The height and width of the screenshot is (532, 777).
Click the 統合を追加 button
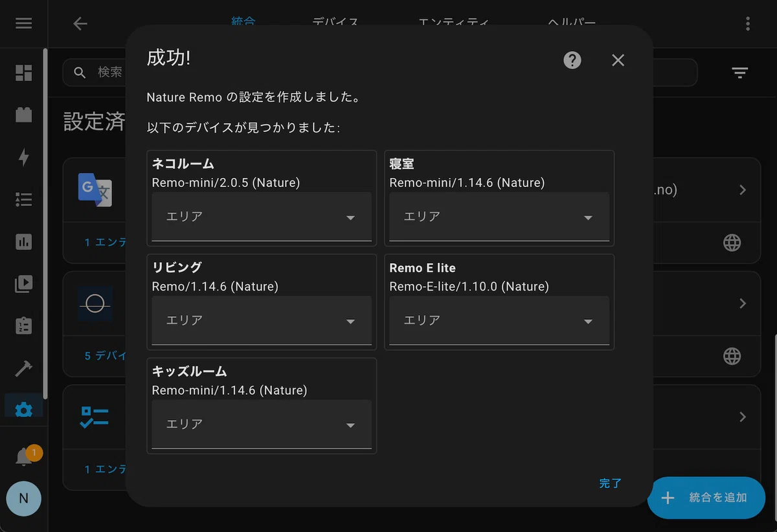[706, 498]
